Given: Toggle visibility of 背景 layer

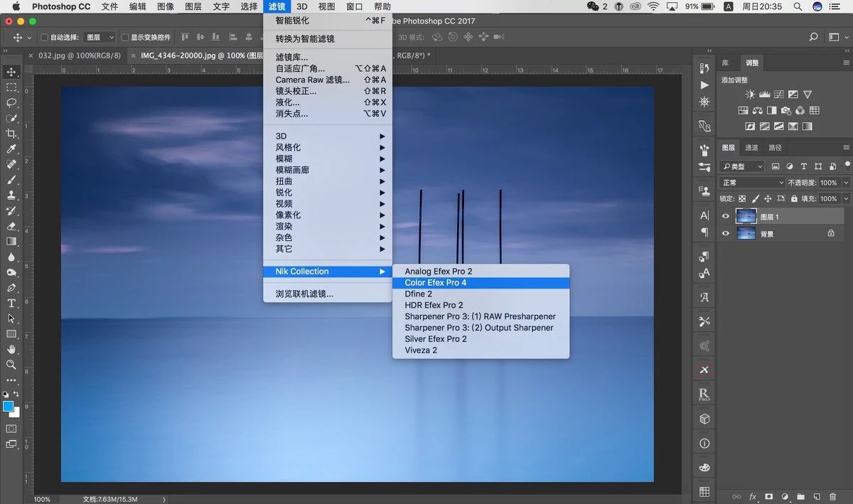Looking at the screenshot, I should (x=726, y=233).
